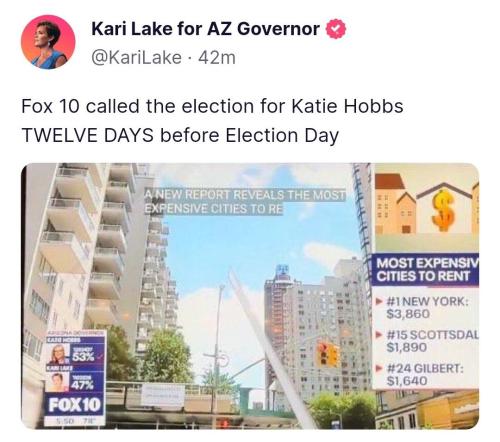Open the Kari Lake for AZ Governor name

(205, 29)
